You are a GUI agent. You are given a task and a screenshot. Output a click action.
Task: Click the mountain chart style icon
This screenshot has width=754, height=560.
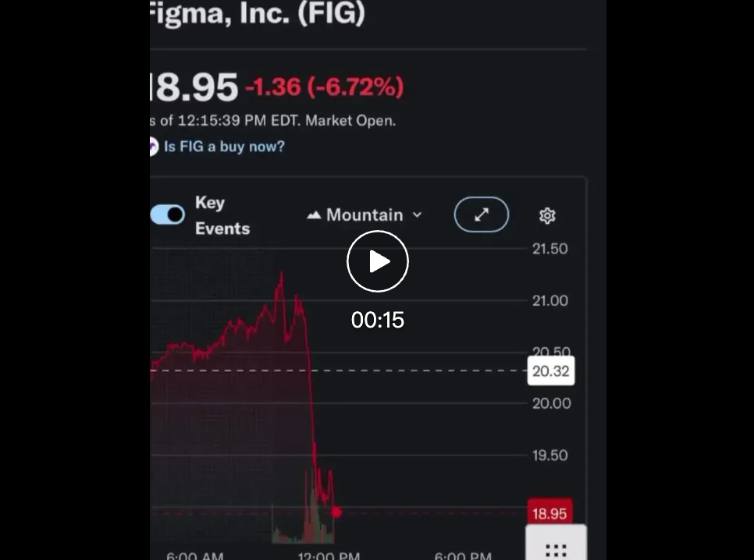click(314, 214)
